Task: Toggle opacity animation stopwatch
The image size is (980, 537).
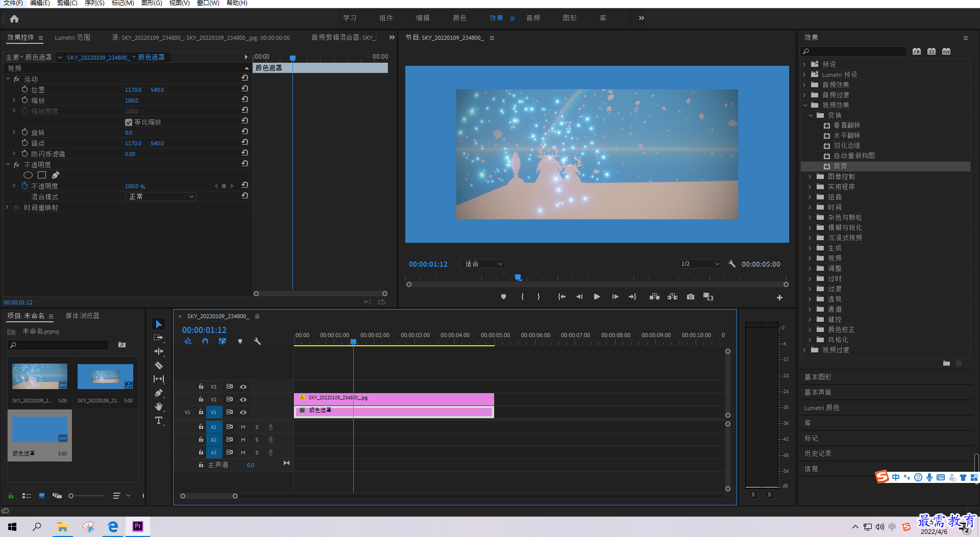Action: (24, 186)
